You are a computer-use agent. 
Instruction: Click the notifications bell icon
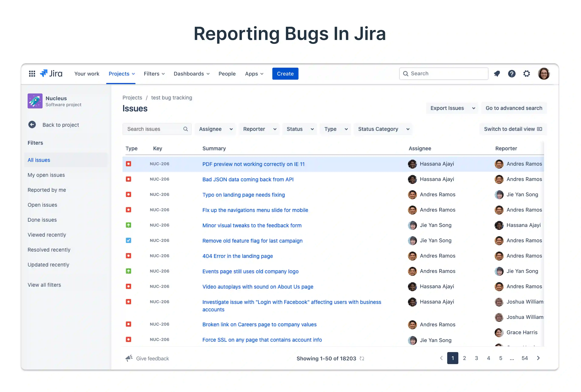pyautogui.click(x=497, y=74)
